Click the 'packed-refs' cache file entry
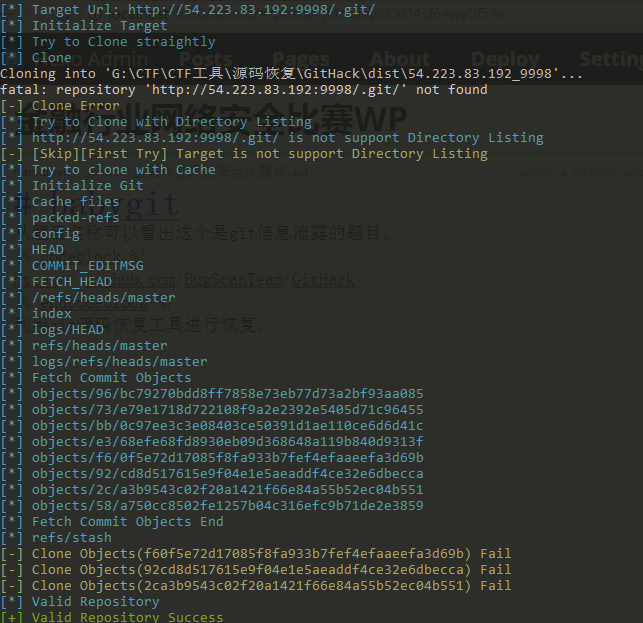This screenshot has width=643, height=623. (x=75, y=218)
